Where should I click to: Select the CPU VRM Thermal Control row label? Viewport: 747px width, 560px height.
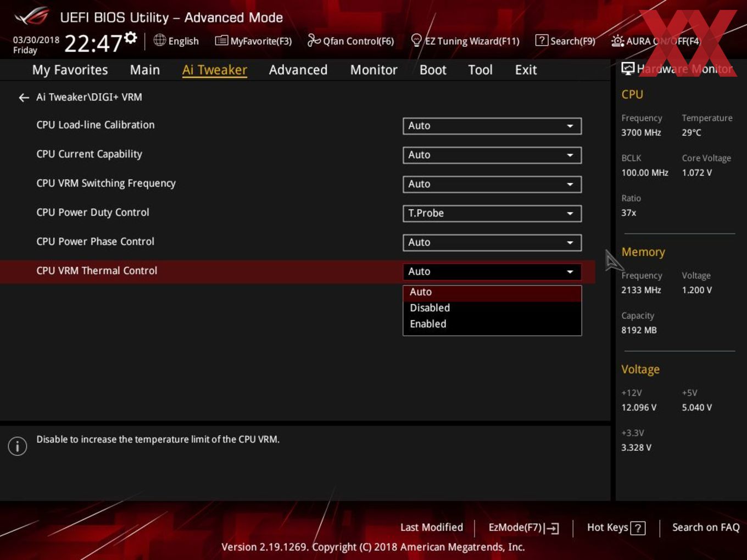tap(97, 271)
